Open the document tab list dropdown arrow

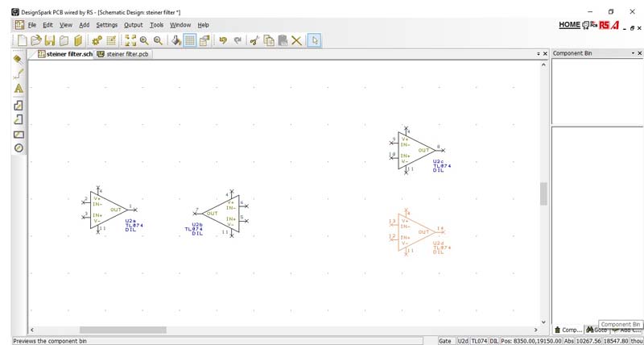[539, 54]
